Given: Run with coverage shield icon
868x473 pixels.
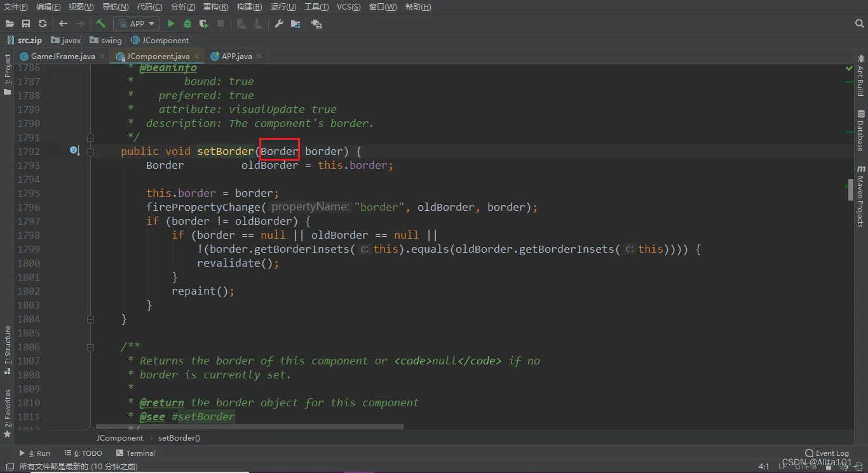Looking at the screenshot, I should [204, 23].
